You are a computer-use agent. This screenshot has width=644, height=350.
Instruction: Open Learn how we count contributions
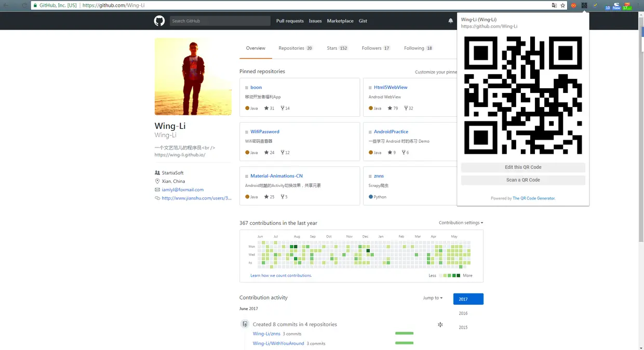tap(281, 275)
